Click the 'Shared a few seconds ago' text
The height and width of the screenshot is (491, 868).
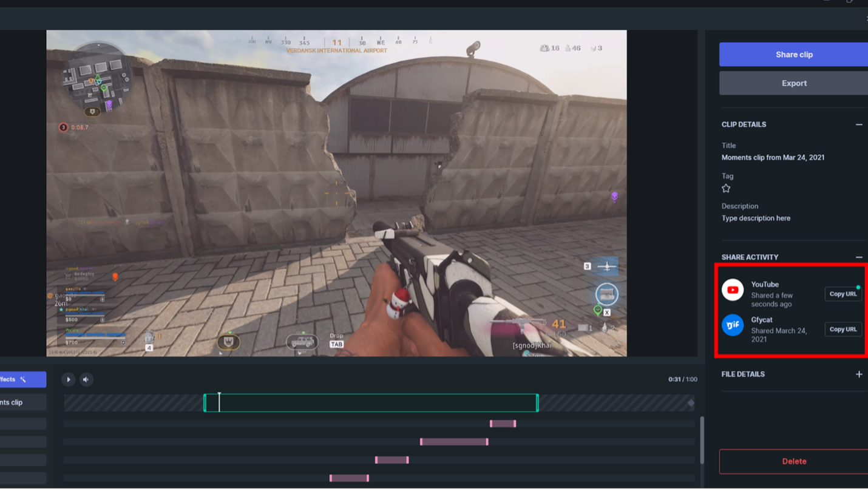[x=771, y=300]
